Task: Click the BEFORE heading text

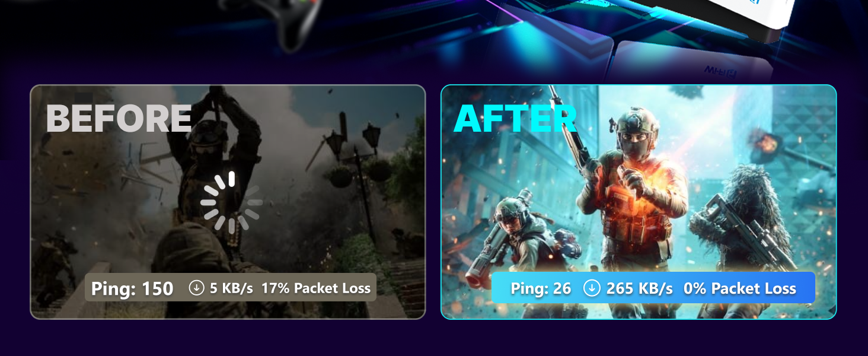Action: pyautogui.click(x=119, y=118)
